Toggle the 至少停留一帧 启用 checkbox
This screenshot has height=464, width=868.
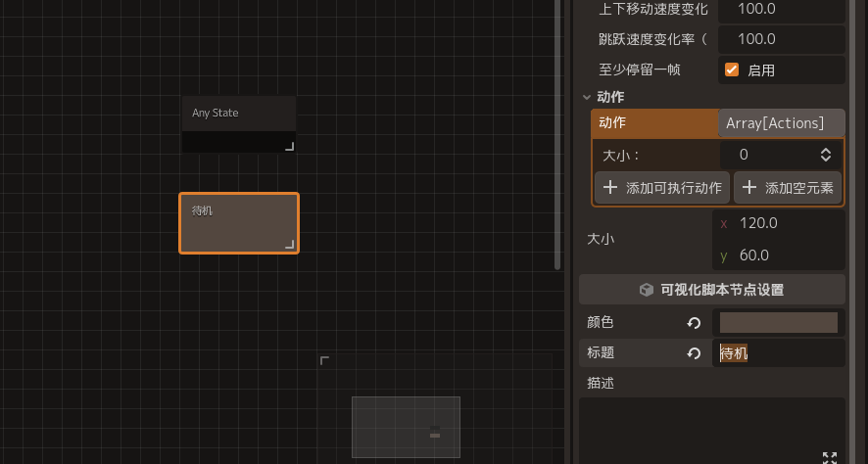point(732,70)
